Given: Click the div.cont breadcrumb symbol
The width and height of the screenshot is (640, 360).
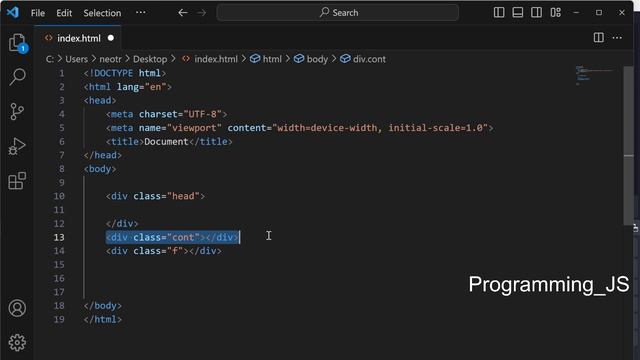Looking at the screenshot, I should tap(363, 59).
